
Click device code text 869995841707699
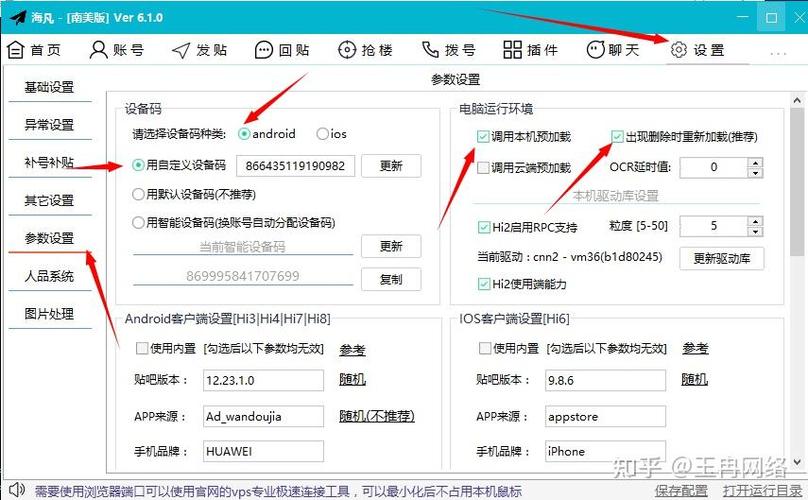coord(243,276)
